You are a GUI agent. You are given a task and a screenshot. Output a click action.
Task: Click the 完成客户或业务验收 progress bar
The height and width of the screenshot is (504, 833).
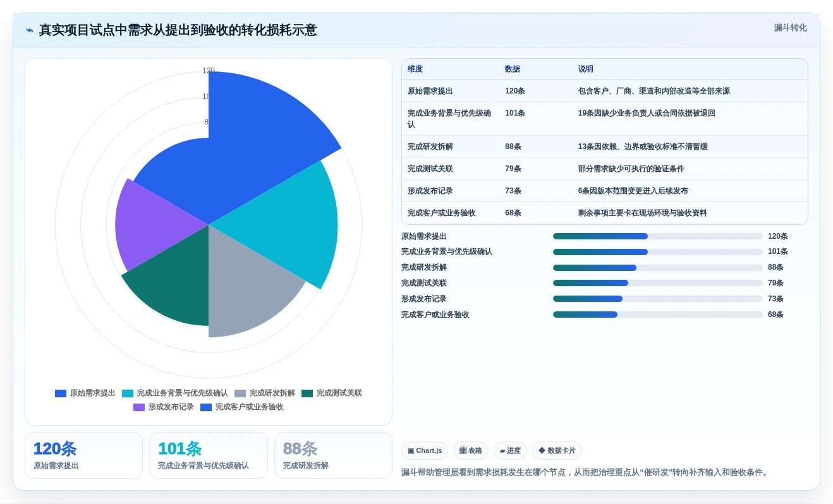click(x=658, y=315)
